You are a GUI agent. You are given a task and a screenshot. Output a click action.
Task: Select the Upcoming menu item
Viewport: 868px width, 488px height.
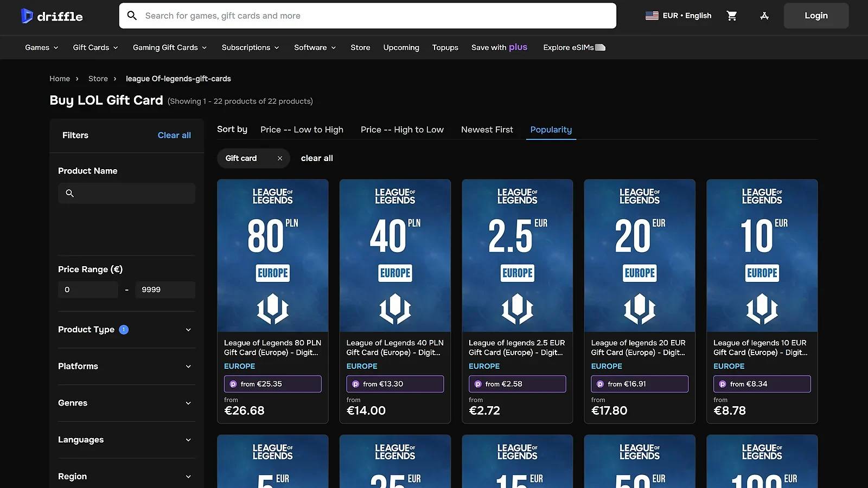tap(401, 47)
